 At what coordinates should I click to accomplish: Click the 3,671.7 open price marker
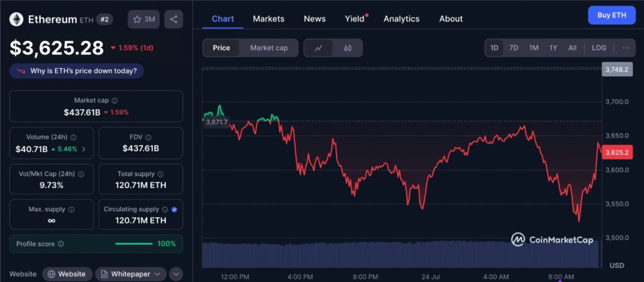coord(216,122)
